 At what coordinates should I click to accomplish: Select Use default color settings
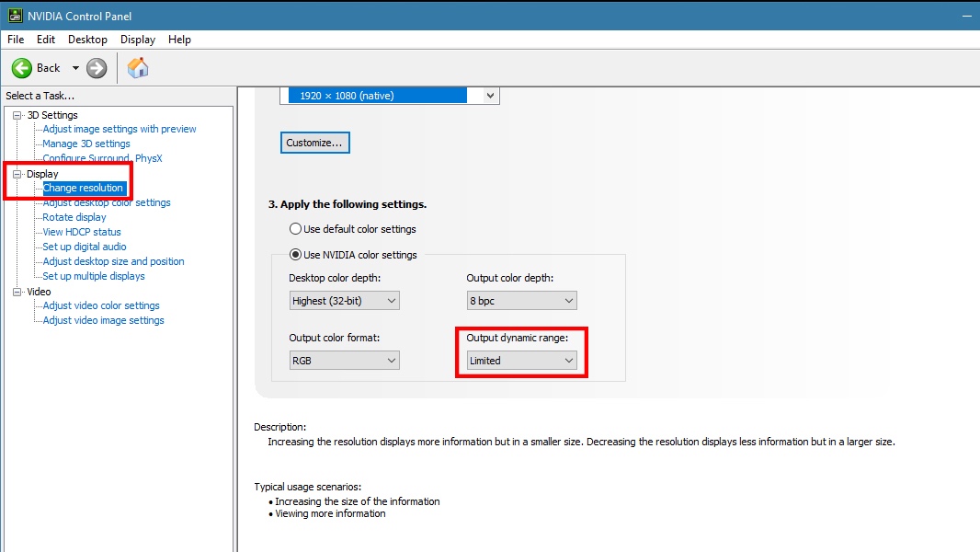296,229
